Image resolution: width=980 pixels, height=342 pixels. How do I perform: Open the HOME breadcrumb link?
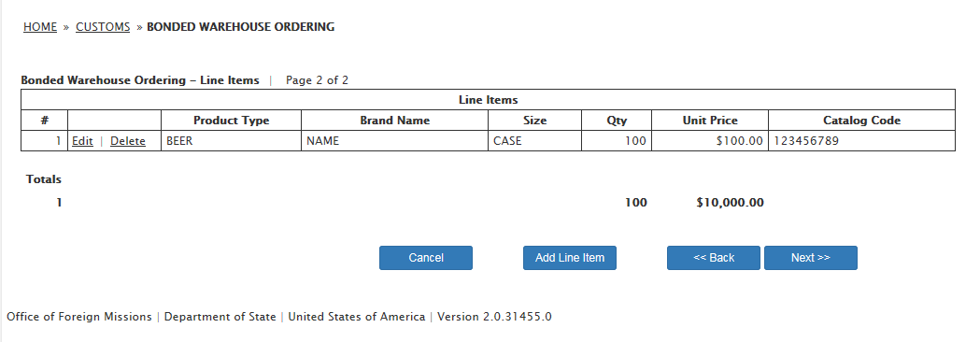coord(40,27)
